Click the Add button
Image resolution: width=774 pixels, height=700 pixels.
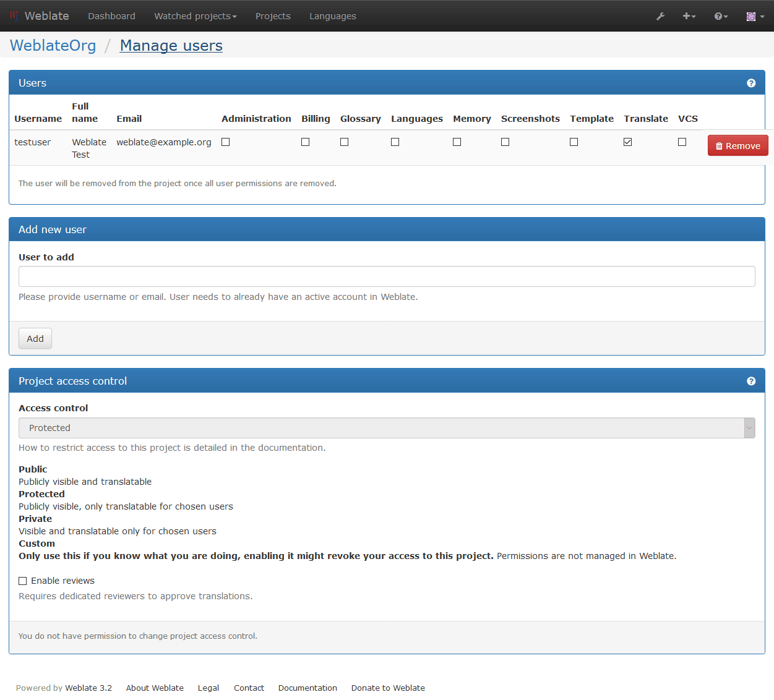(35, 339)
